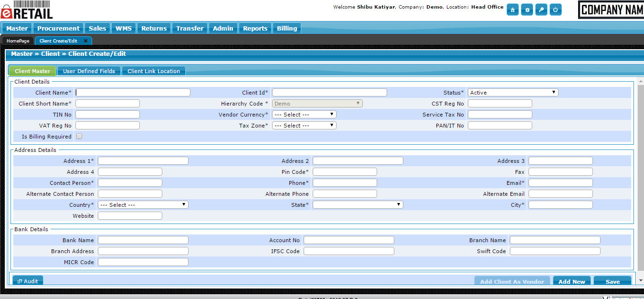644x299 pixels.
Task: Click into the Client Id field
Action: pyautogui.click(x=329, y=93)
